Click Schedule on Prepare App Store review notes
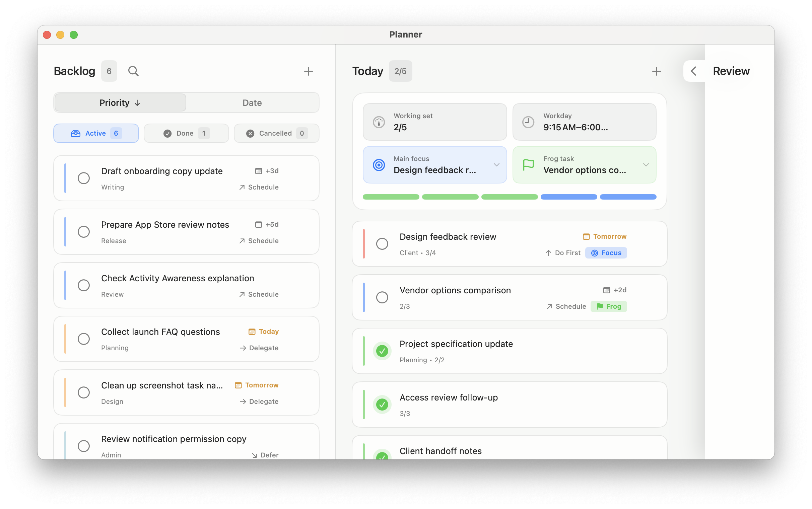 click(259, 241)
